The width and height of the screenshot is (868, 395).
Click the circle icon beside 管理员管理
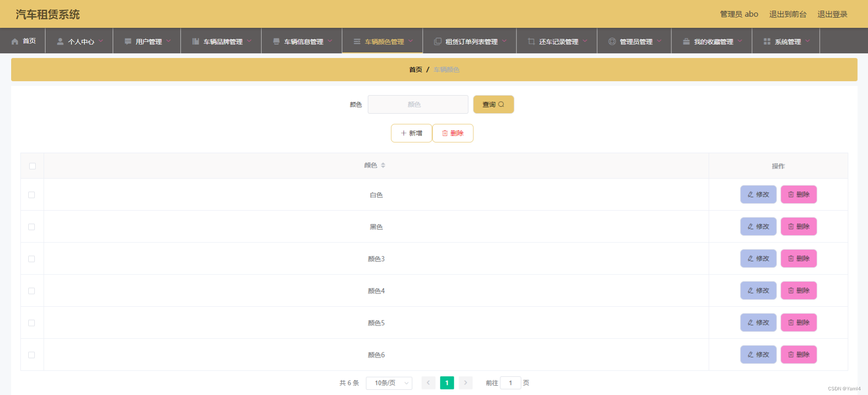pyautogui.click(x=612, y=41)
